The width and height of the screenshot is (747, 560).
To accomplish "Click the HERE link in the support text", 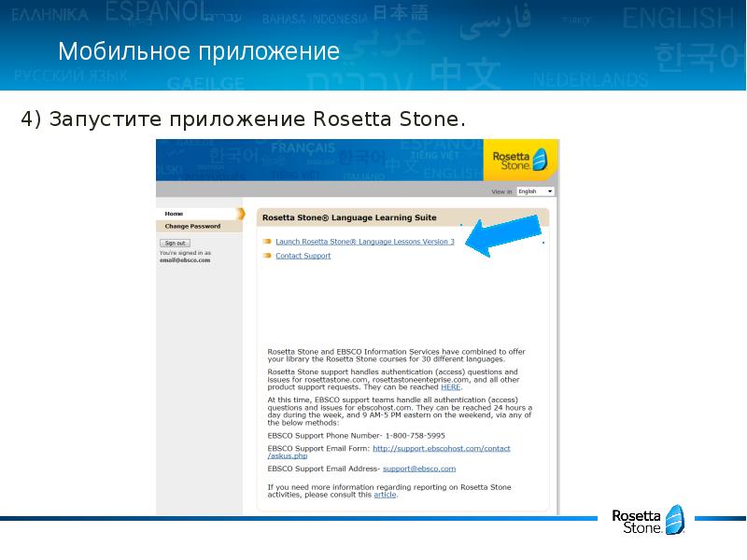I will pos(448,387).
